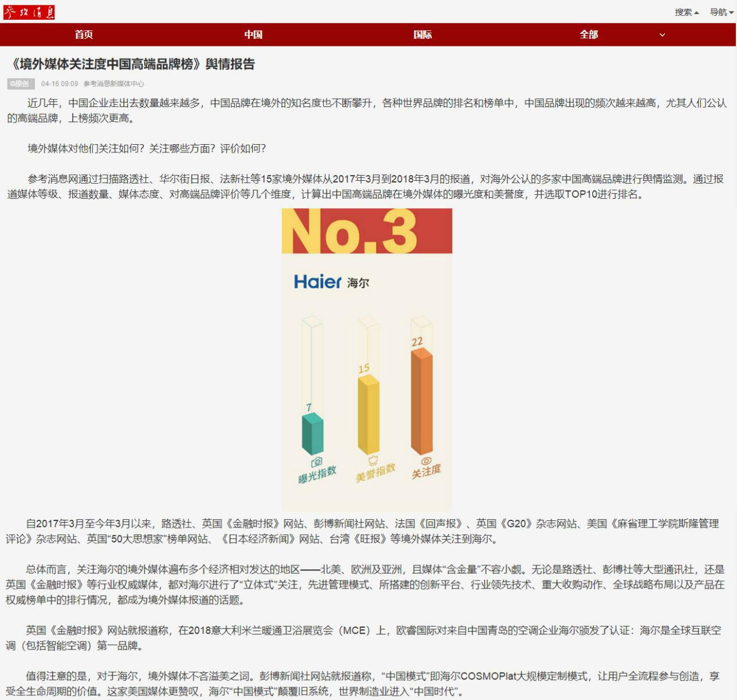Image resolution: width=737 pixels, height=700 pixels.
Task: Select the 国际 navigation item
Action: tap(423, 34)
